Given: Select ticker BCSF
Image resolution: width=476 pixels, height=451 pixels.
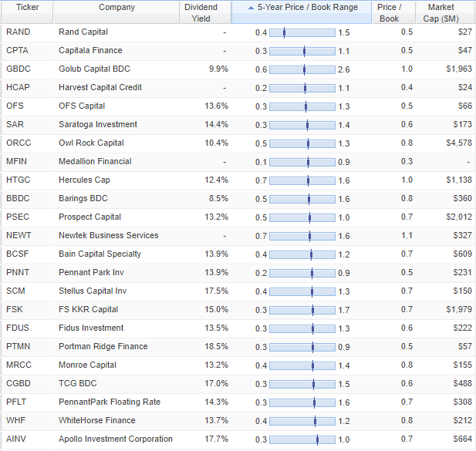Looking at the screenshot, I should click(x=17, y=254).
